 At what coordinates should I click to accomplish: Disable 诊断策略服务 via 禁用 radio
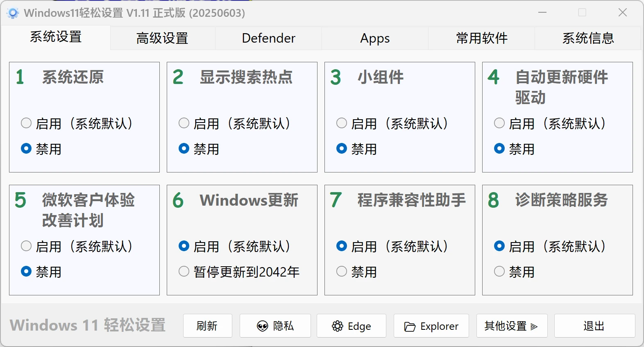point(499,271)
